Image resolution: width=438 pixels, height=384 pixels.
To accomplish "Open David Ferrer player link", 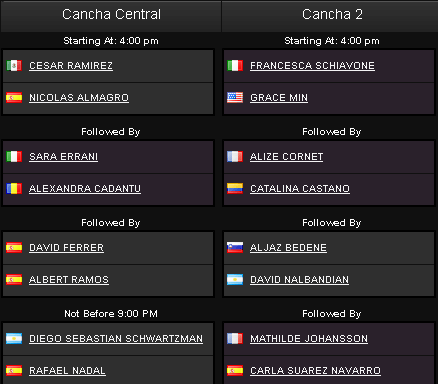I will point(66,248).
